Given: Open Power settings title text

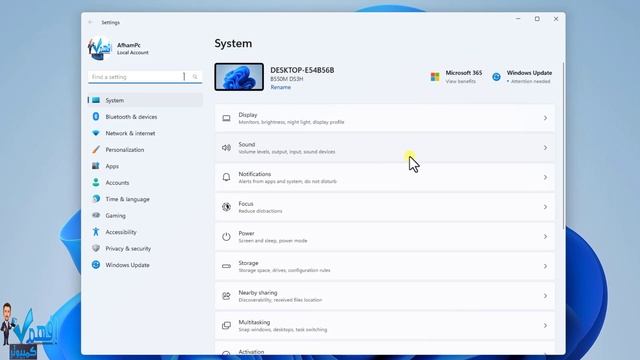Looking at the screenshot, I should click(246, 233).
